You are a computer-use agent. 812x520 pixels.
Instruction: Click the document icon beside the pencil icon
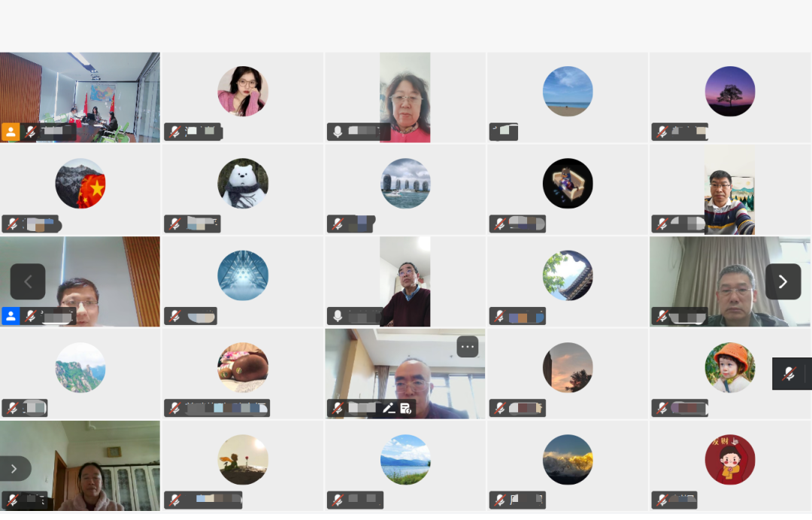click(x=406, y=409)
